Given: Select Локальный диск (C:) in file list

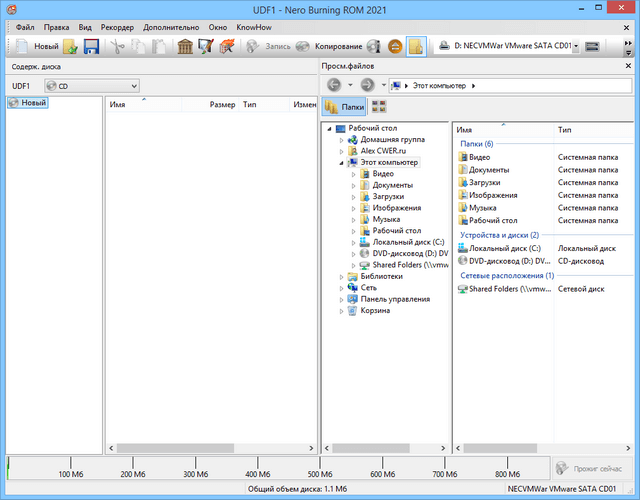Looking at the screenshot, I should pyautogui.click(x=504, y=247).
